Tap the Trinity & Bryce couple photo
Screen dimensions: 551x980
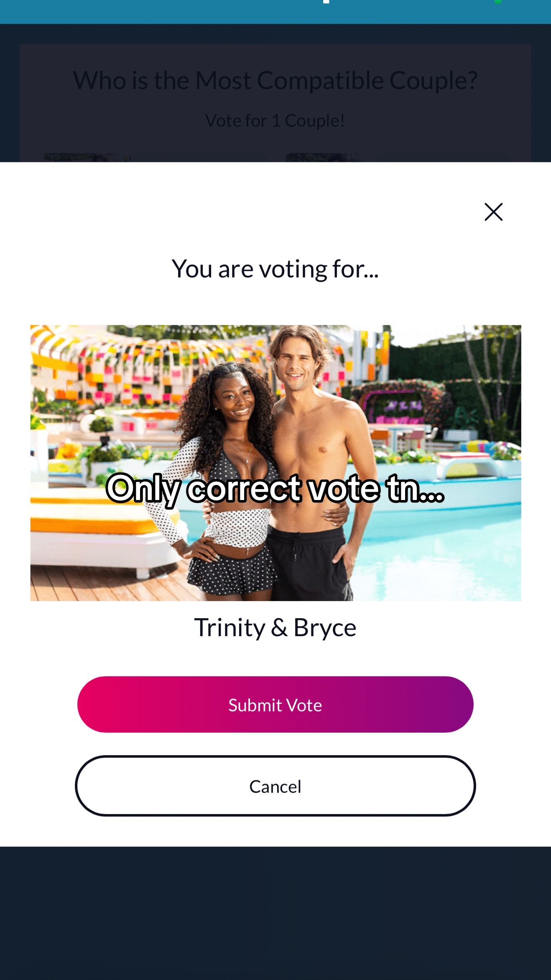tap(275, 463)
